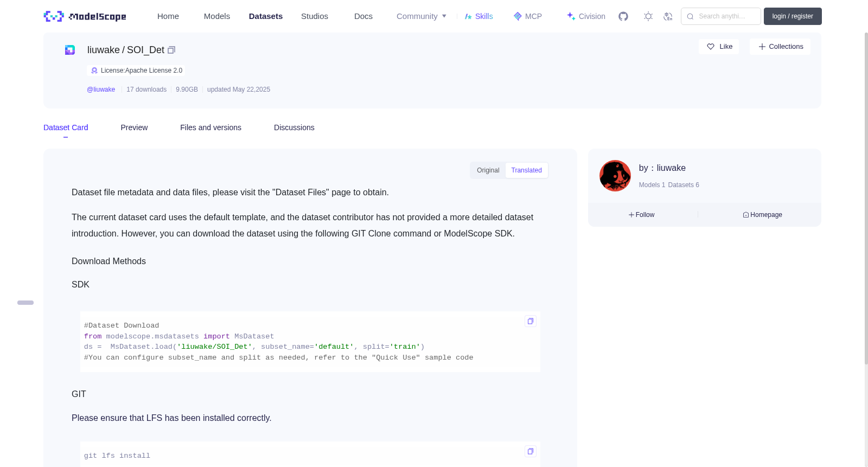Click the '9.90GB' size text
Screen dimensions: 868x467
point(187,89)
